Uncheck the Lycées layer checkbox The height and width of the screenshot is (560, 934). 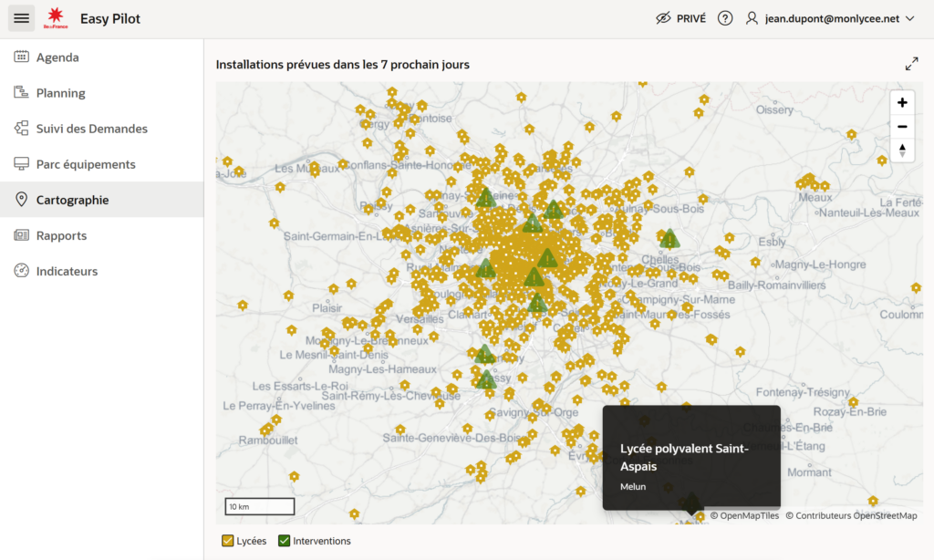[x=227, y=540]
